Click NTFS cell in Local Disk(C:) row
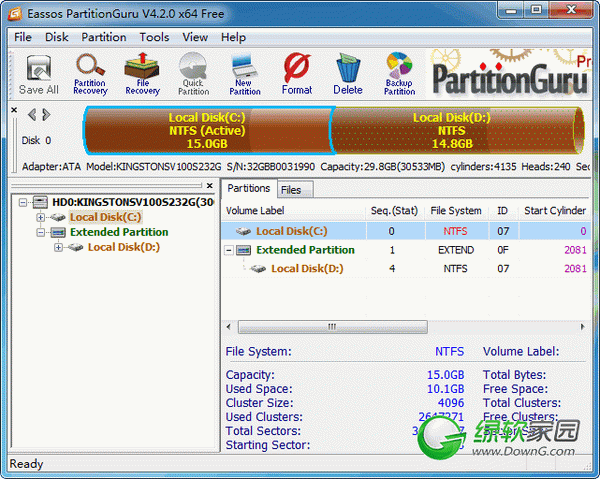The width and height of the screenshot is (600, 479). coord(455,231)
